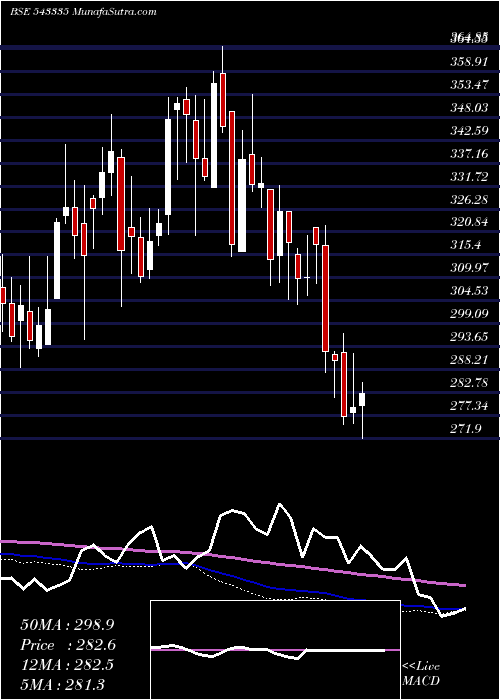The image size is (500, 700).
Task: Select the 320.84 price axis label
Action: tap(469, 222)
